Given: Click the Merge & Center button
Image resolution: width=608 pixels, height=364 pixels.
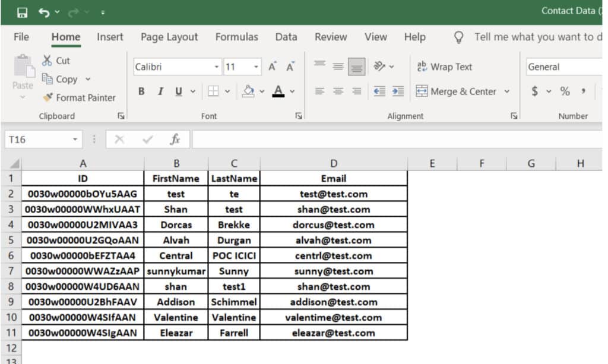Looking at the screenshot, I should pyautogui.click(x=457, y=91).
